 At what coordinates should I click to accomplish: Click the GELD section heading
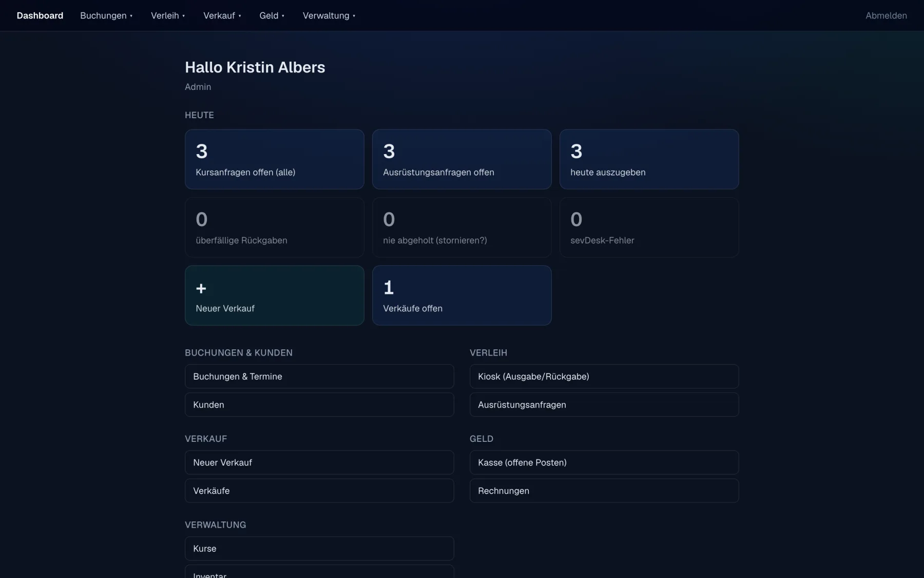point(482,439)
